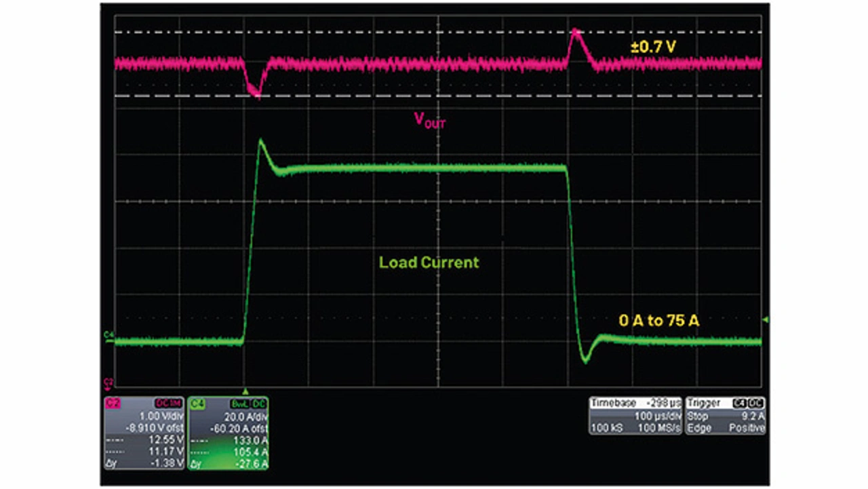
Task: Click the -8.910 V offset value on C2
Action: click(x=157, y=428)
